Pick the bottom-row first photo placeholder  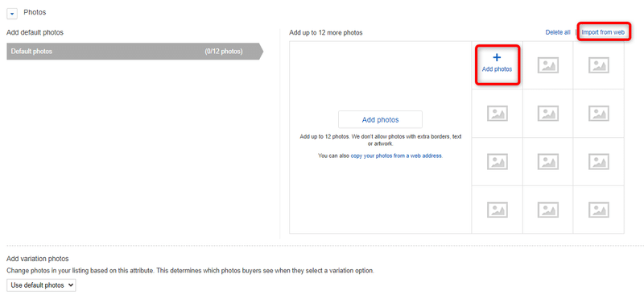click(497, 210)
